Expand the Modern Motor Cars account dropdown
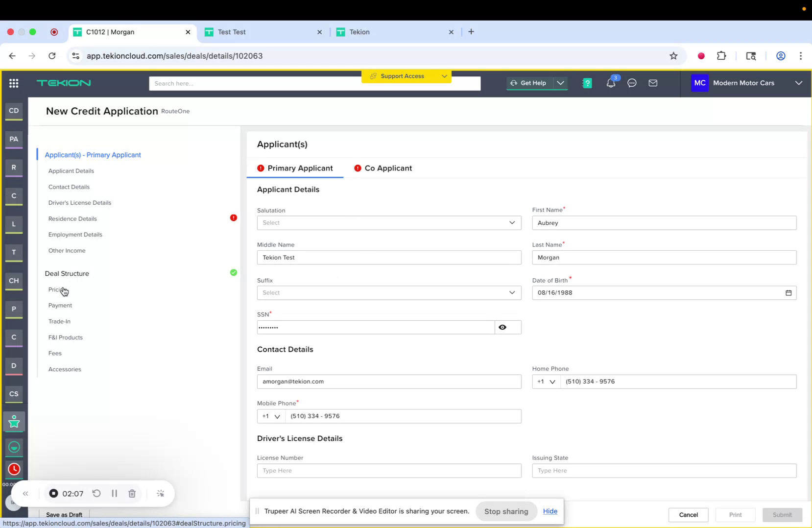The width and height of the screenshot is (812, 528). coord(798,83)
